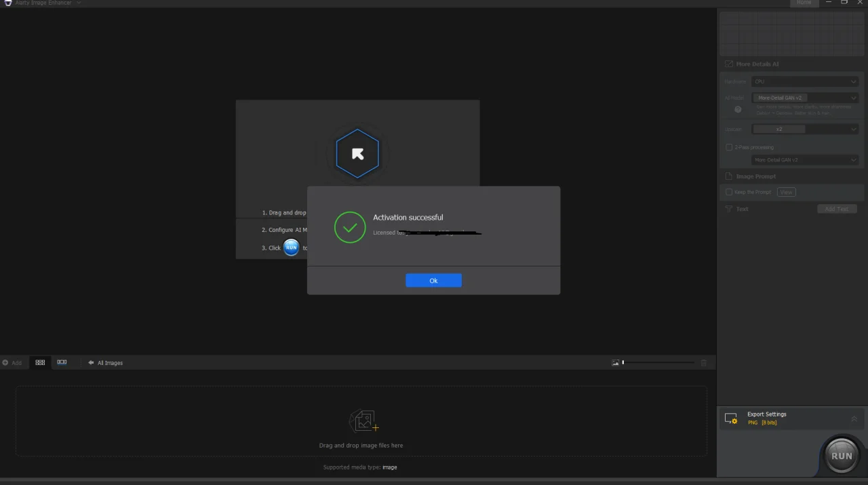This screenshot has width=868, height=485.
Task: Click the thumbnail size image icon
Action: tap(616, 363)
